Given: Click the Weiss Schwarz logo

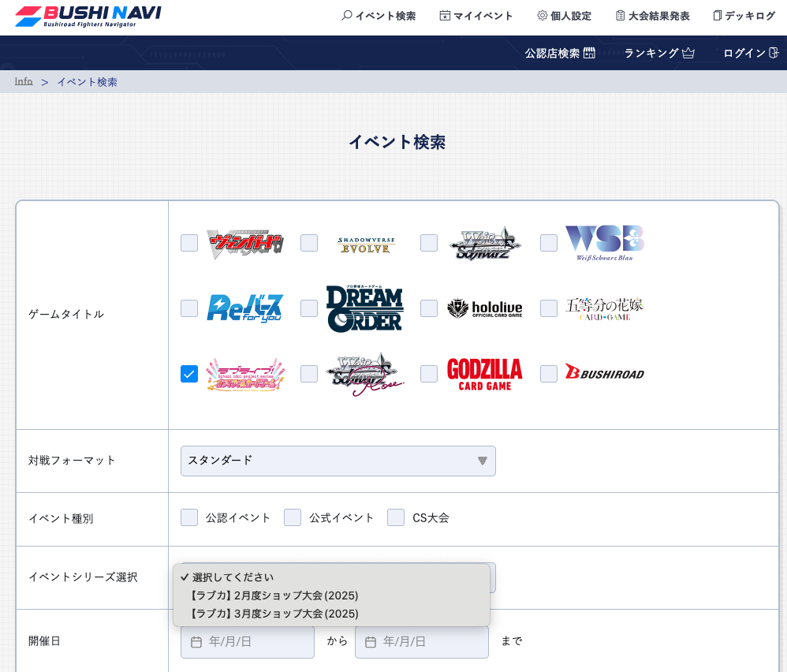Looking at the screenshot, I should click(x=485, y=244).
